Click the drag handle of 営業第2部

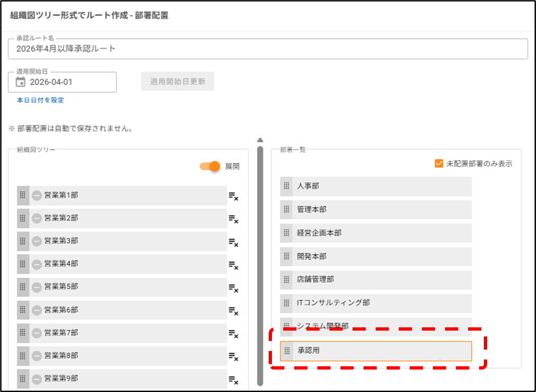(x=22, y=218)
